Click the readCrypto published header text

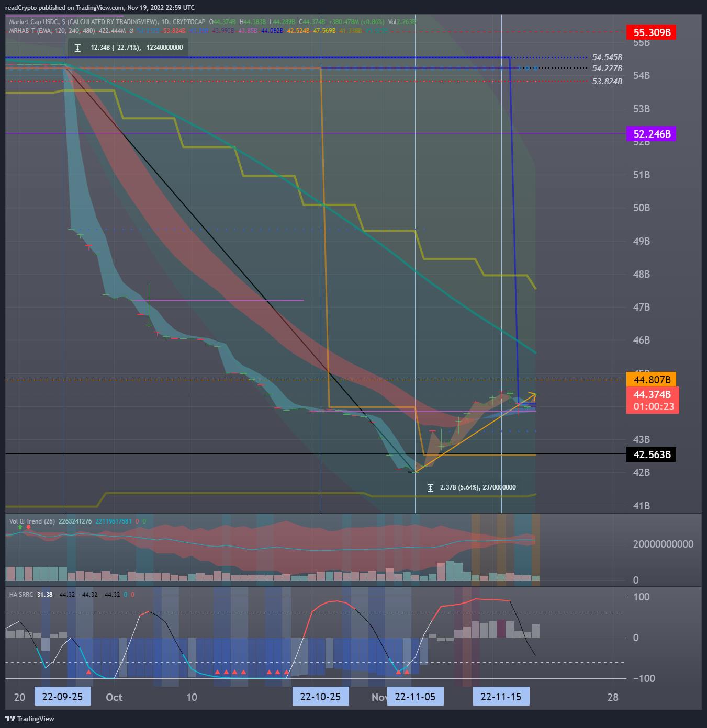[x=100, y=8]
